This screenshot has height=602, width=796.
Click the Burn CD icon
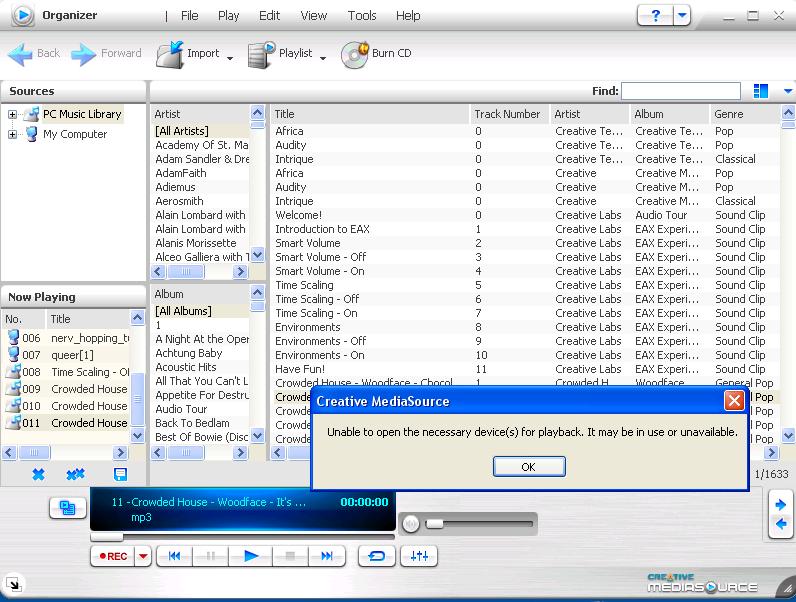click(355, 54)
